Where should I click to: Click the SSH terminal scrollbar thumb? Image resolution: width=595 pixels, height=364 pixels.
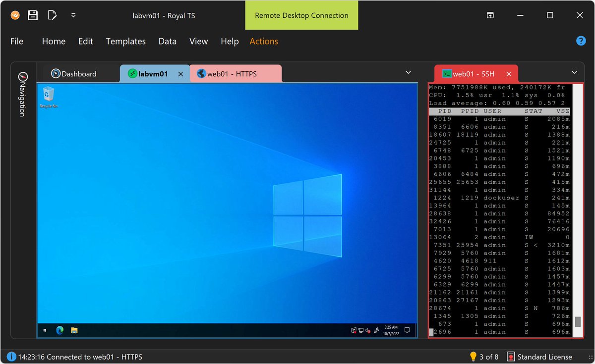click(x=578, y=322)
